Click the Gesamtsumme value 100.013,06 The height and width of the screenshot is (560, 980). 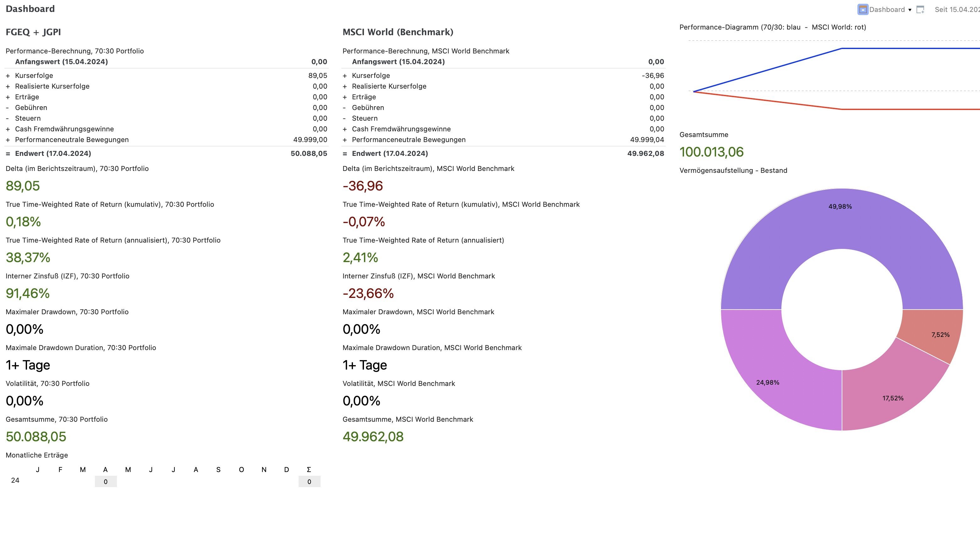pos(711,152)
